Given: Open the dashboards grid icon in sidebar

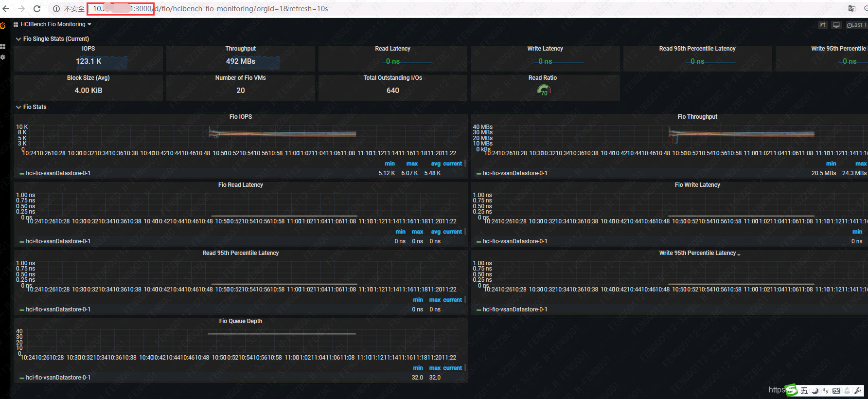Looking at the screenshot, I should 2,46.
